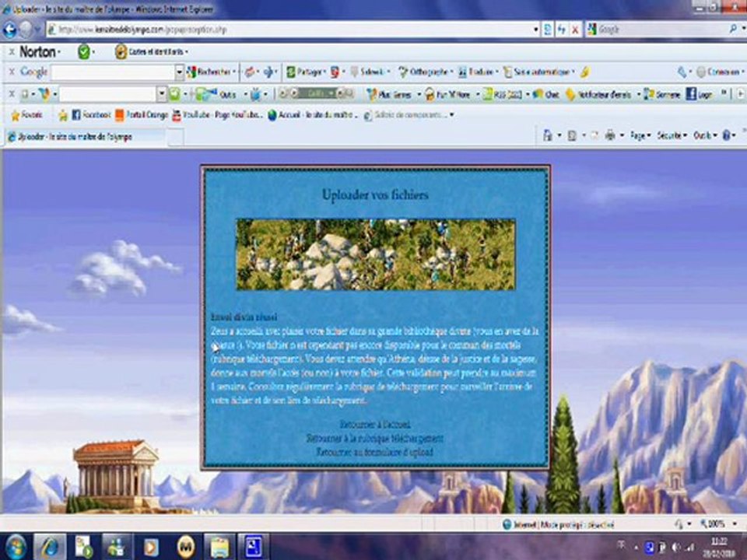Image resolution: width=747 pixels, height=560 pixels.
Task: Open the Favoris star button
Action: point(26,115)
